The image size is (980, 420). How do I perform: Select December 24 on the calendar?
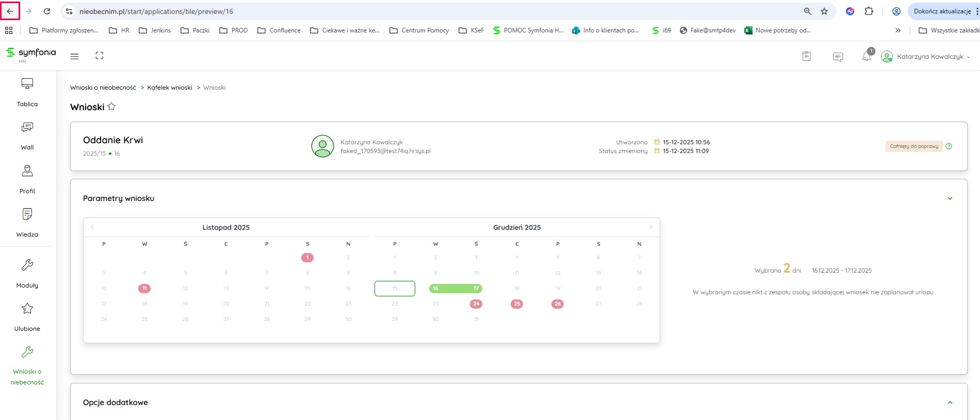coord(476,304)
